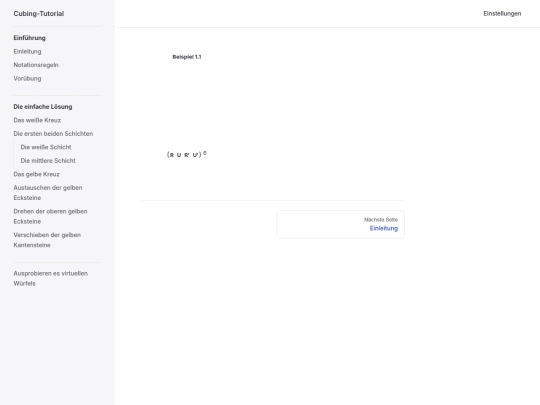Open Die mittlere Schicht subsection
The width and height of the screenshot is (540, 405).
coord(48,160)
